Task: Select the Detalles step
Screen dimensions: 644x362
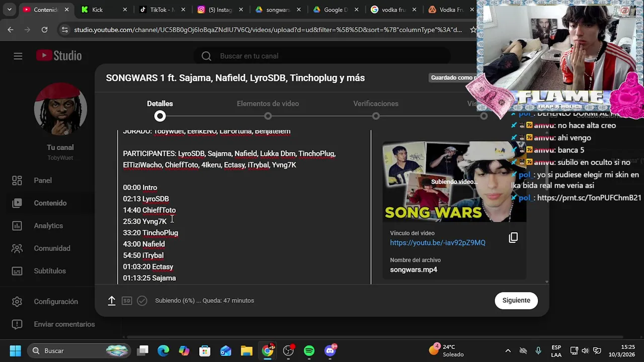Action: pos(160,104)
